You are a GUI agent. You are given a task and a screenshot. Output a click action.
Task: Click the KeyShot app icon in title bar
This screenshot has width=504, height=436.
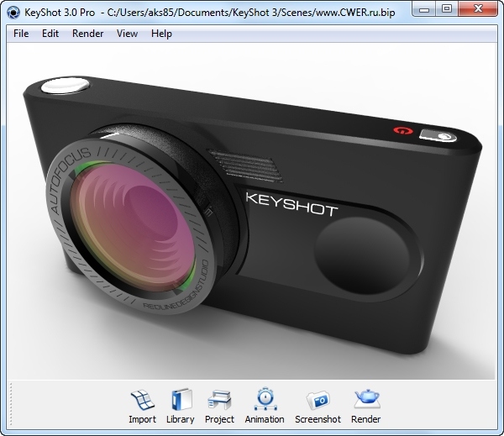coord(13,13)
